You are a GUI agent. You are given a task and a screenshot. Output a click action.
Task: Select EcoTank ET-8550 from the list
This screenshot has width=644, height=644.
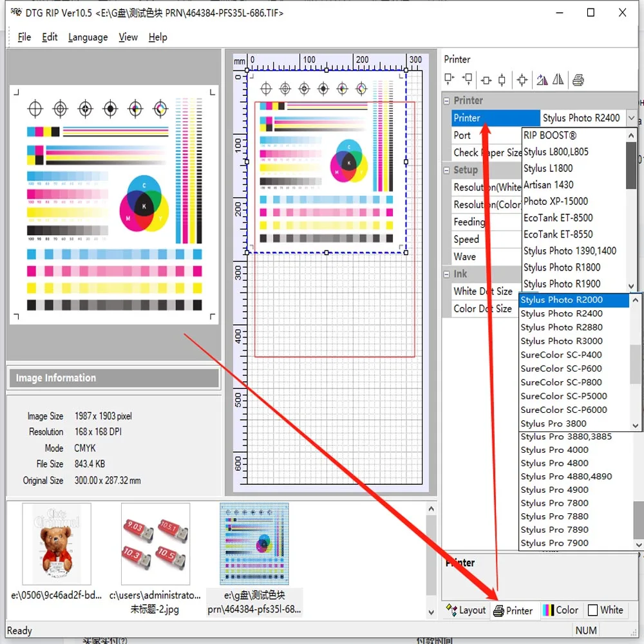coord(574,234)
